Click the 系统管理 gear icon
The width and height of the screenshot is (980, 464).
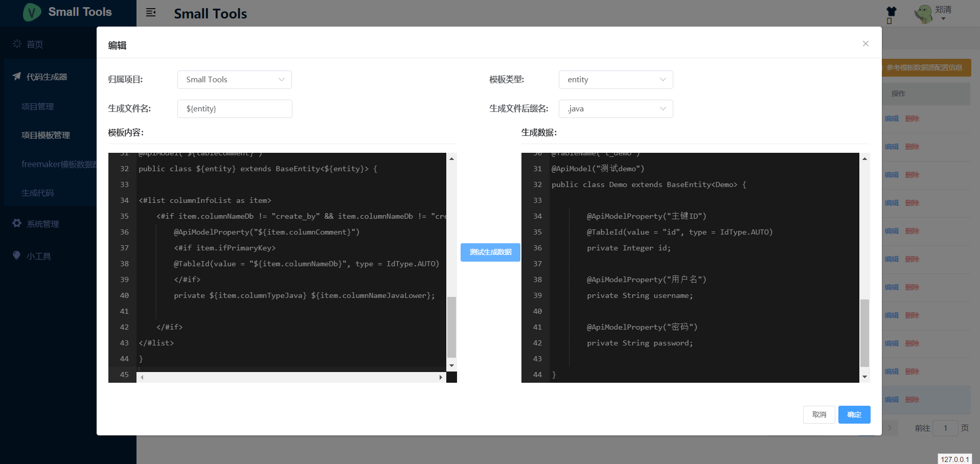pos(17,223)
